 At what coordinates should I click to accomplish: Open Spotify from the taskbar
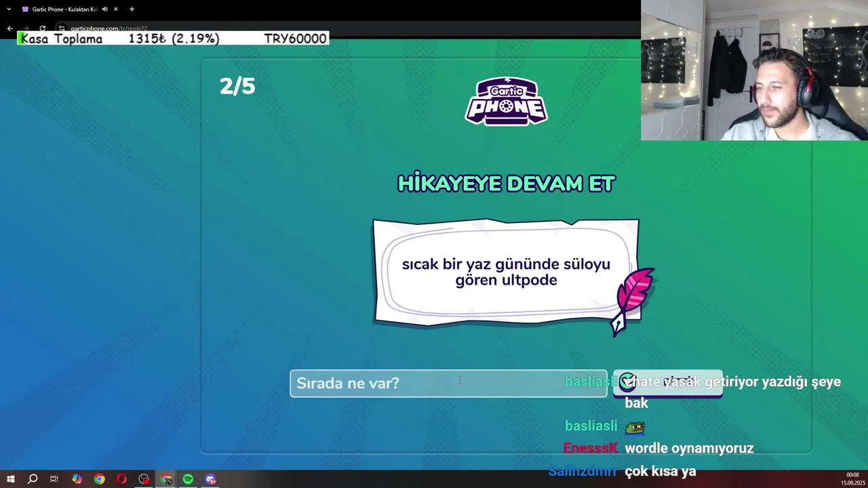tap(188, 479)
